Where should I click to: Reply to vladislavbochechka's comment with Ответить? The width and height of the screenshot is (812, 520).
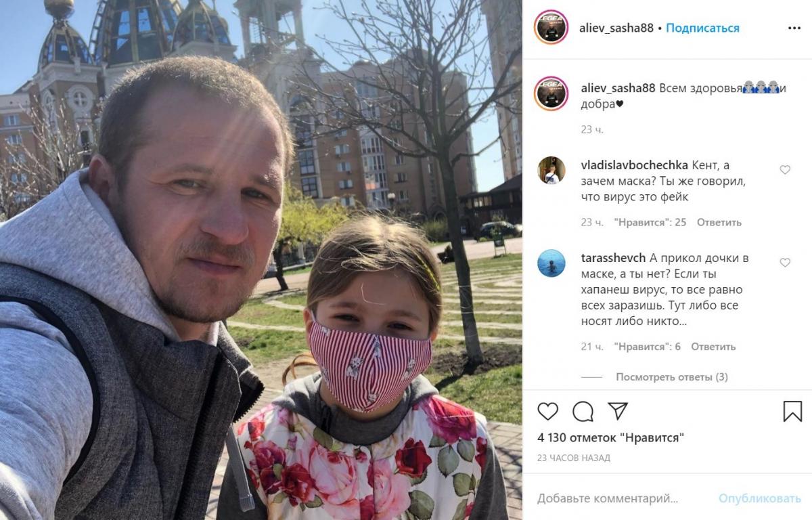click(x=719, y=222)
